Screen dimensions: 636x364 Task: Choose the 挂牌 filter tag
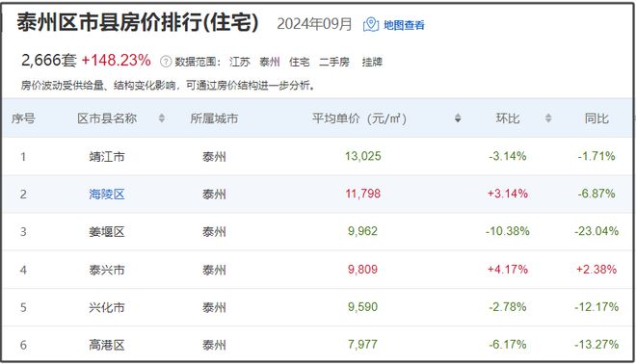pos(372,62)
